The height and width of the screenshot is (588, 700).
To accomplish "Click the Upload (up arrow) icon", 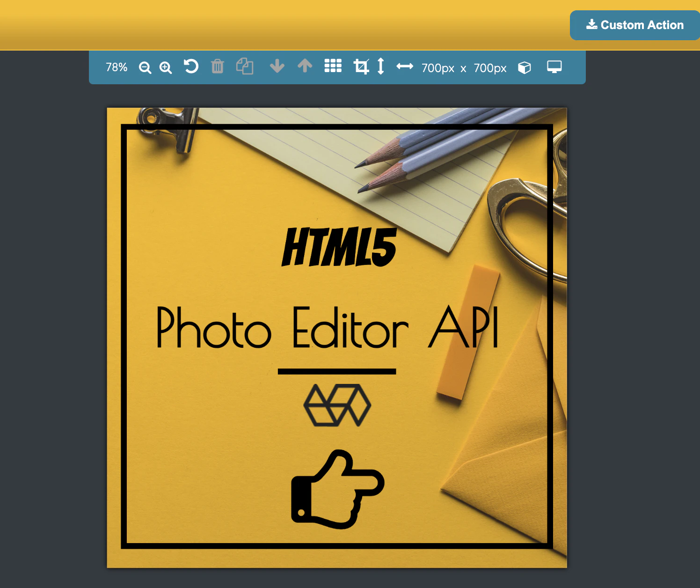I will (305, 67).
